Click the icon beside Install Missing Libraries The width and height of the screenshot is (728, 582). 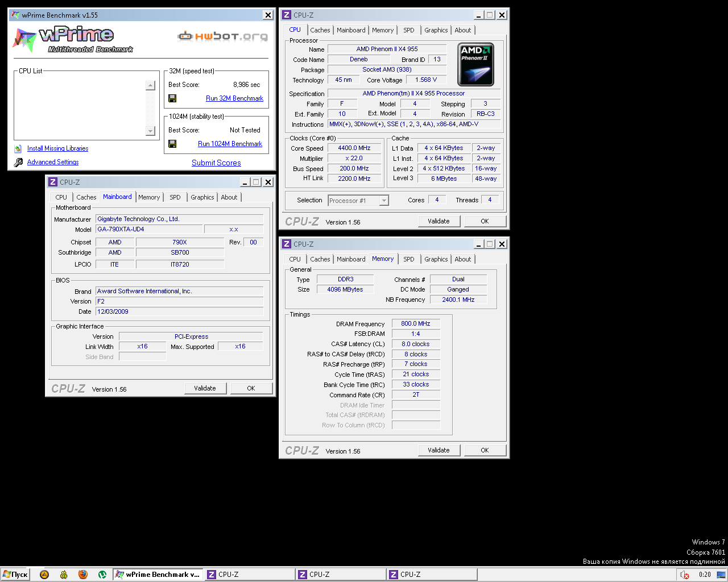[x=18, y=148]
